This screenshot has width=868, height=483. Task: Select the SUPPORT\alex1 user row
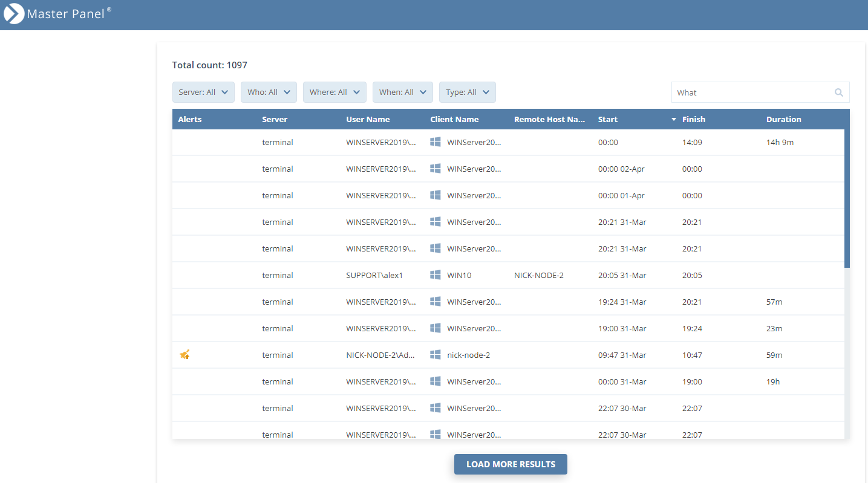pos(374,275)
